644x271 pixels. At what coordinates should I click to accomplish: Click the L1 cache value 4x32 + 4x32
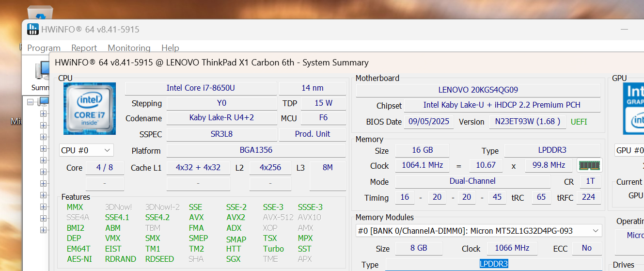198,168
